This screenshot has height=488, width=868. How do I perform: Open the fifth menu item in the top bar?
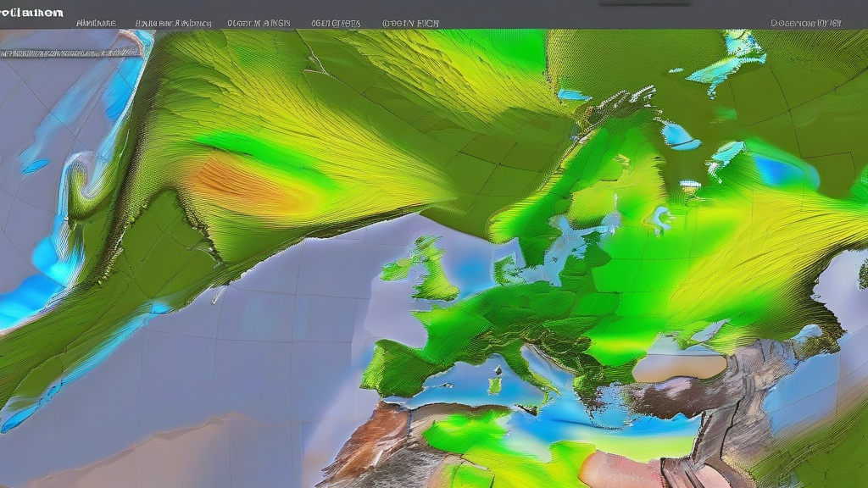410,23
